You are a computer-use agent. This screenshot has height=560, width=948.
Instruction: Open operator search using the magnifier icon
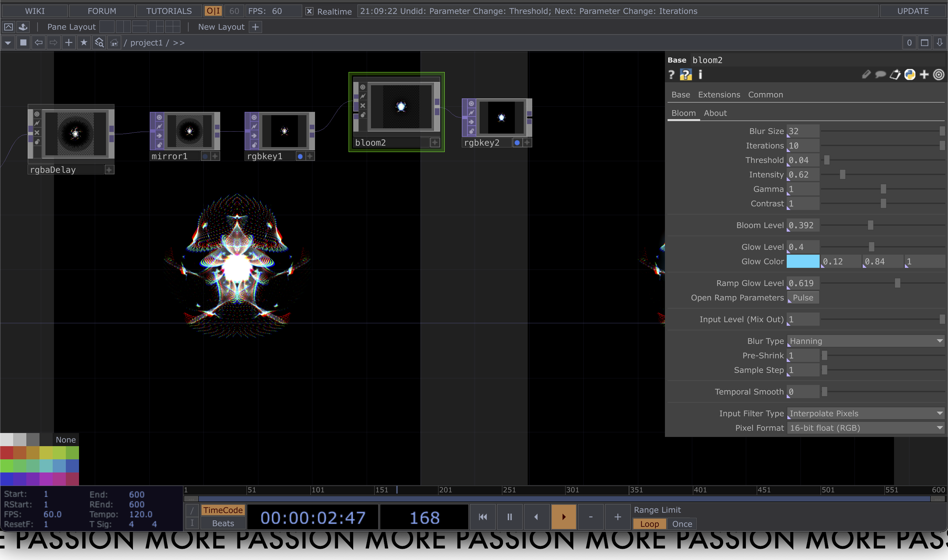tap(98, 42)
